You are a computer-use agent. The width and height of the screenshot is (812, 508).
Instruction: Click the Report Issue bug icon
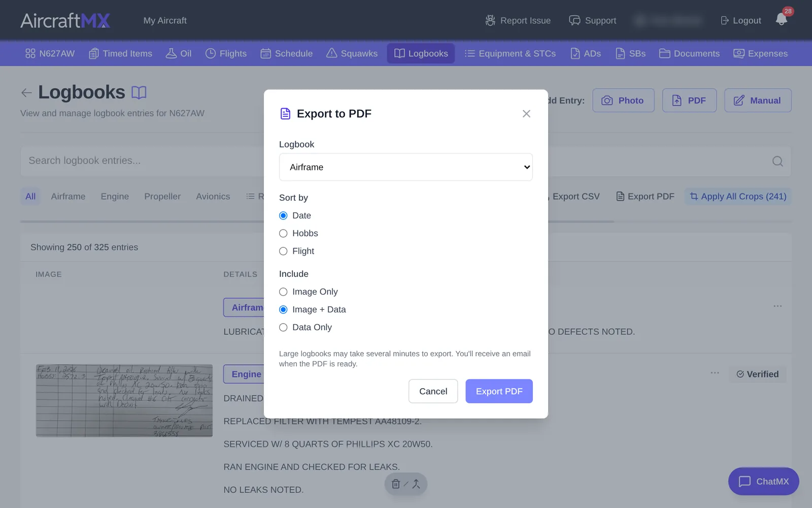click(x=490, y=20)
